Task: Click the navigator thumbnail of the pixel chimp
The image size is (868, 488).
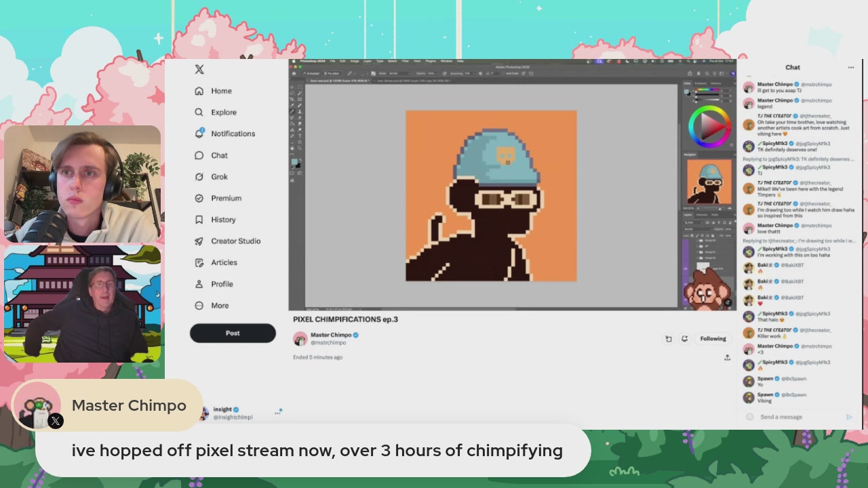Action: pyautogui.click(x=709, y=182)
